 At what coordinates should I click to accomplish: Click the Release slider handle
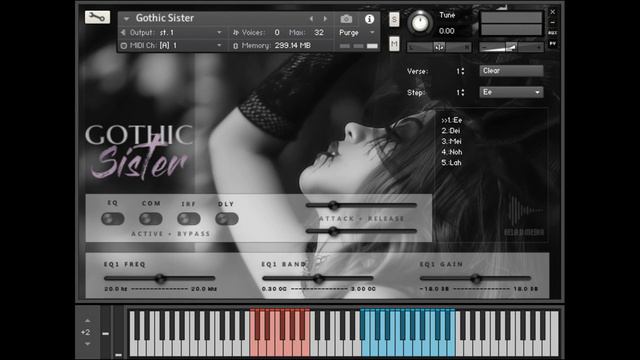tap(333, 231)
